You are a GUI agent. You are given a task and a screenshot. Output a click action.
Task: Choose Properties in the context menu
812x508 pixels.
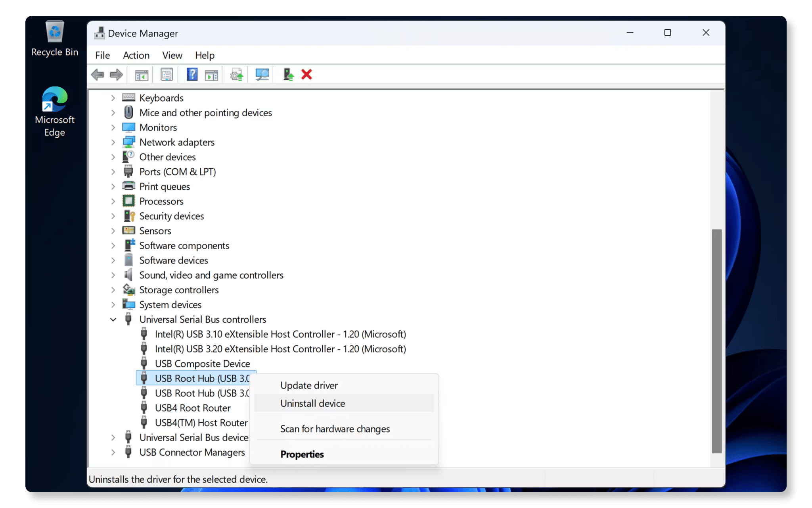coord(344,454)
